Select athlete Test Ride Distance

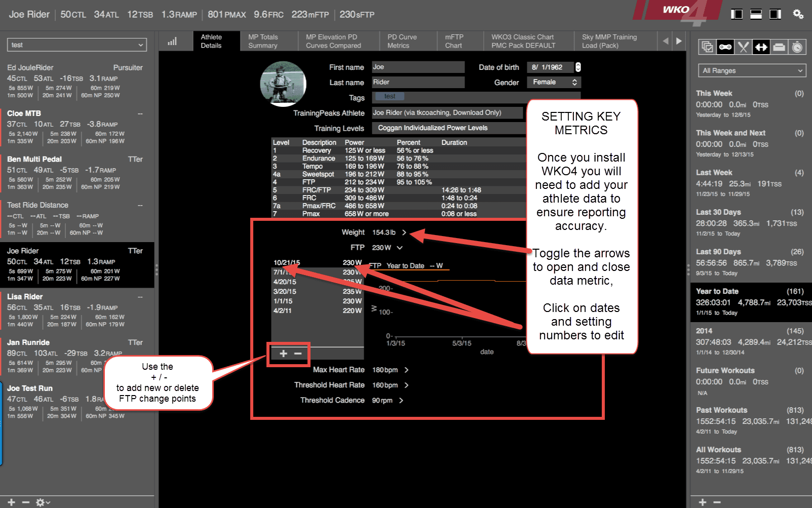[x=77, y=219]
